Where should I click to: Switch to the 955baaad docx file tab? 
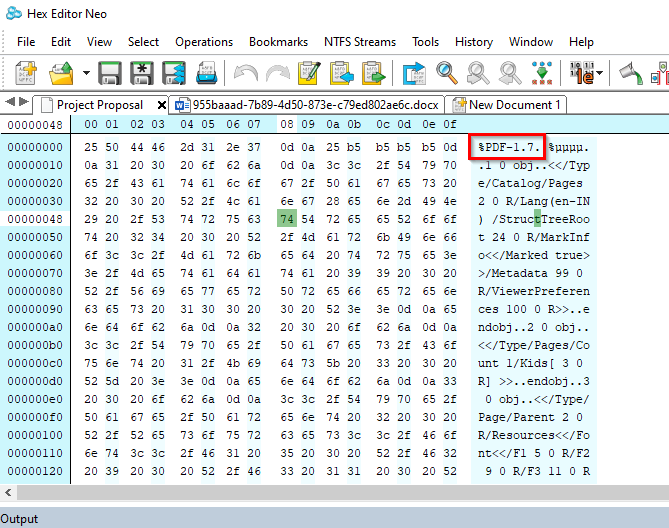click(x=308, y=104)
